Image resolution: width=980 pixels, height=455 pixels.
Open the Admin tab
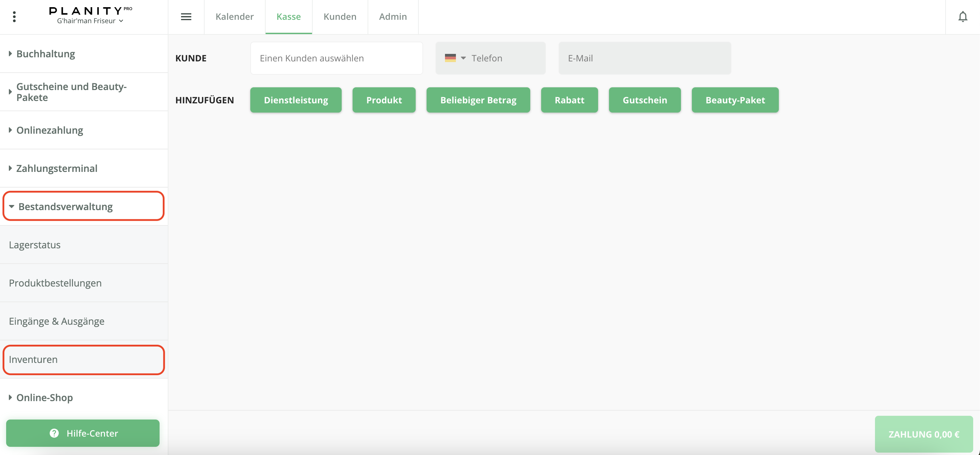[x=392, y=17]
